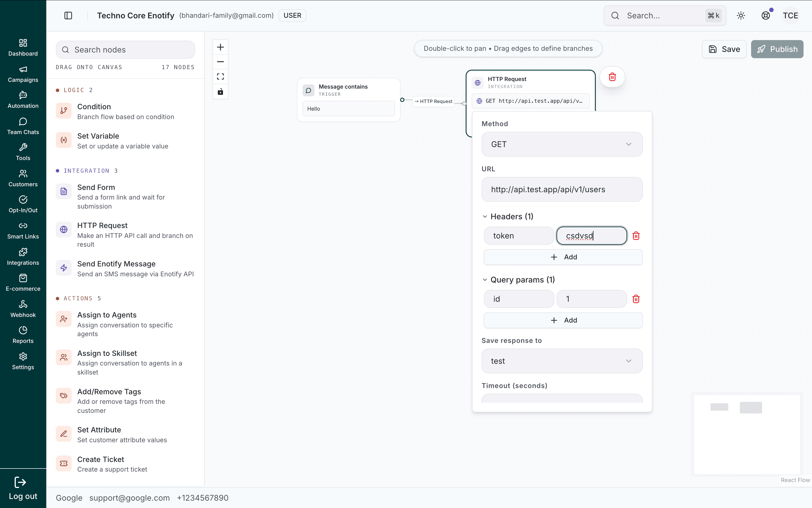Open the Method GET dropdown
Image resolution: width=812 pixels, height=508 pixels.
click(x=562, y=144)
